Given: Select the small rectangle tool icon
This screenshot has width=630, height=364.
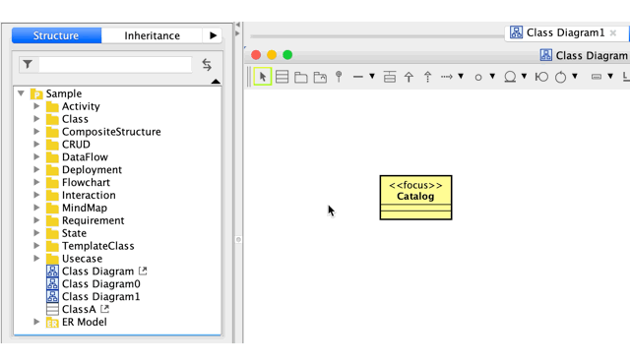Looking at the screenshot, I should pyautogui.click(x=597, y=77).
